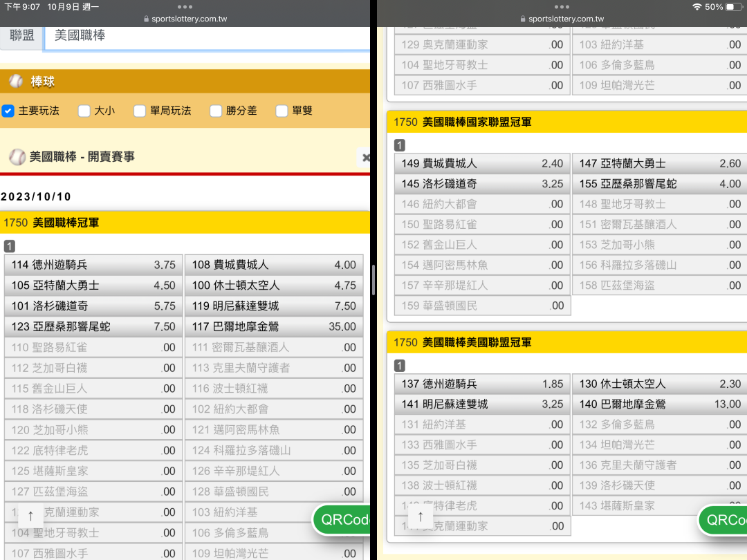
Task: Select 130 休士頓太空人 at 2.30
Action: [660, 384]
